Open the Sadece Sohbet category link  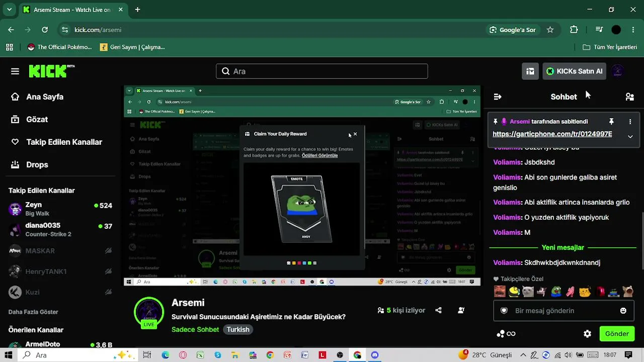click(x=195, y=329)
